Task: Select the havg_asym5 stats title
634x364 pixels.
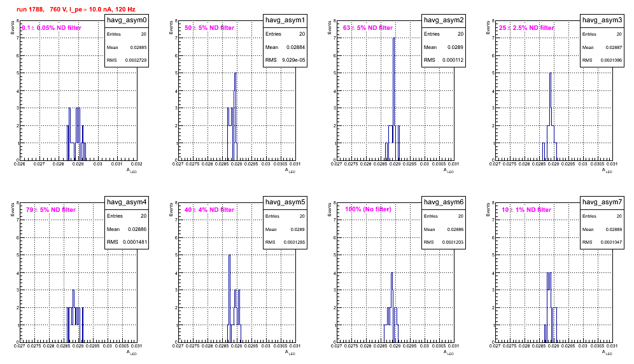Action: (285, 202)
